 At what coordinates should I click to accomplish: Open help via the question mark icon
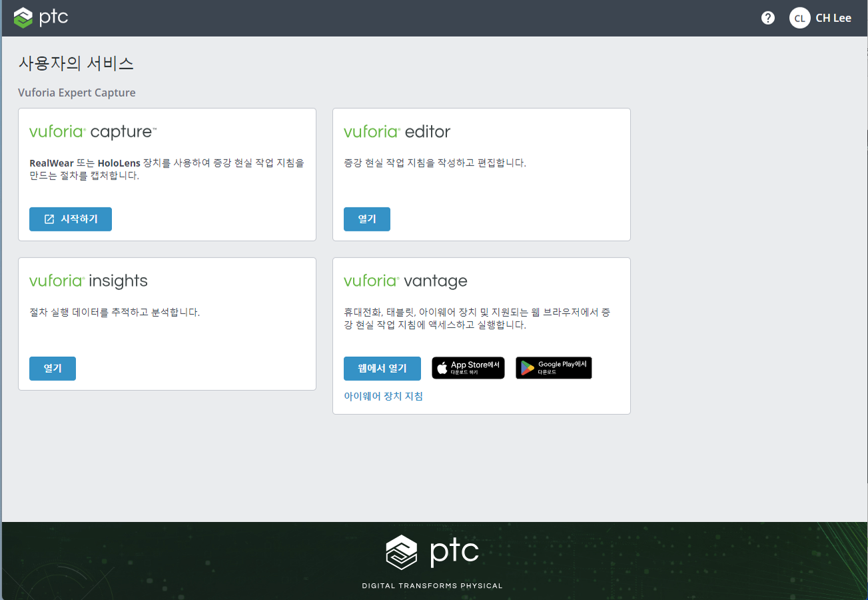(x=768, y=18)
